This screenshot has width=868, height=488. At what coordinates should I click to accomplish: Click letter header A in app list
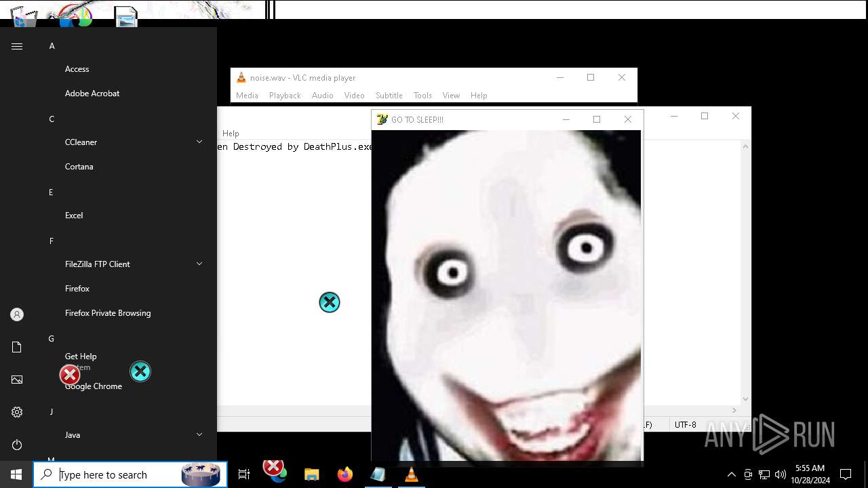[52, 46]
